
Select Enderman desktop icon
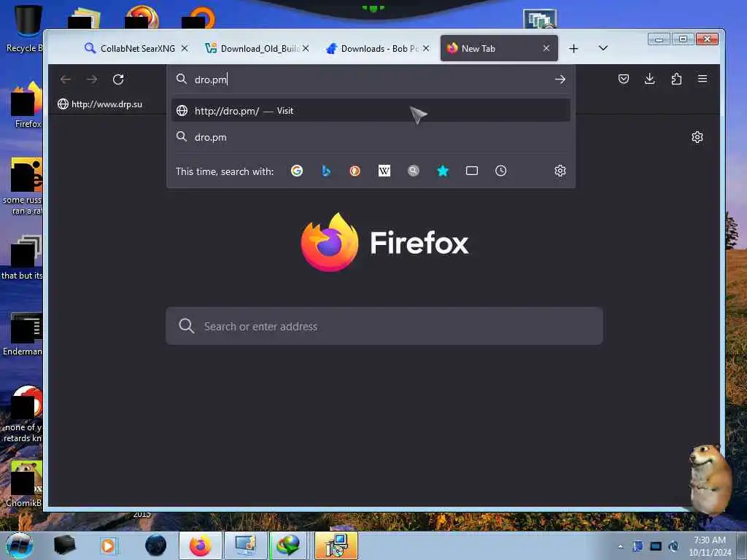23,334
